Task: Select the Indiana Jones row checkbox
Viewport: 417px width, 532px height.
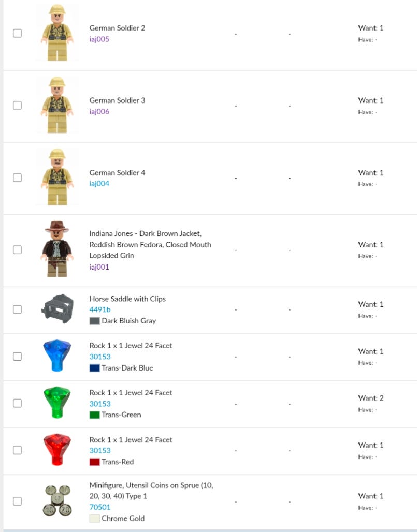Action: click(x=17, y=249)
